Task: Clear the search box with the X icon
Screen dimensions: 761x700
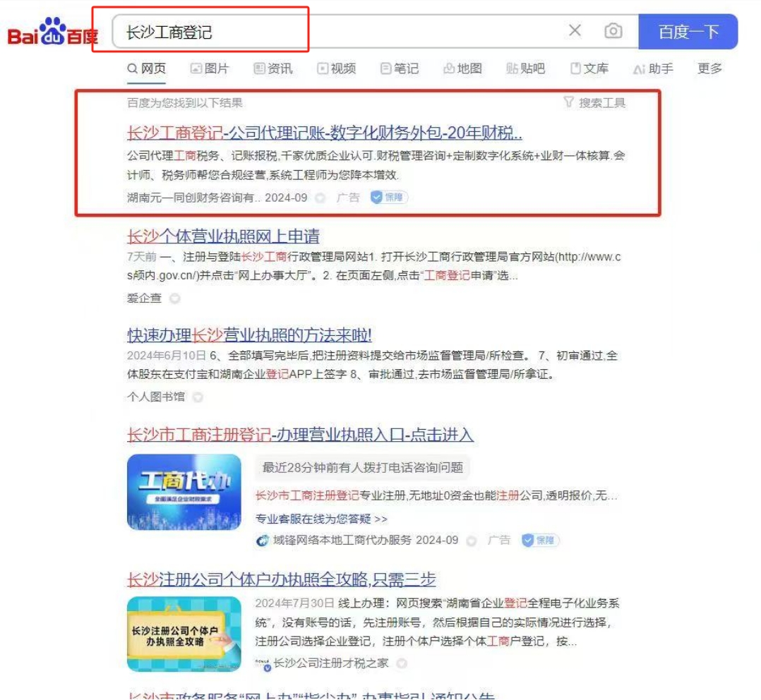Action: pyautogui.click(x=575, y=30)
